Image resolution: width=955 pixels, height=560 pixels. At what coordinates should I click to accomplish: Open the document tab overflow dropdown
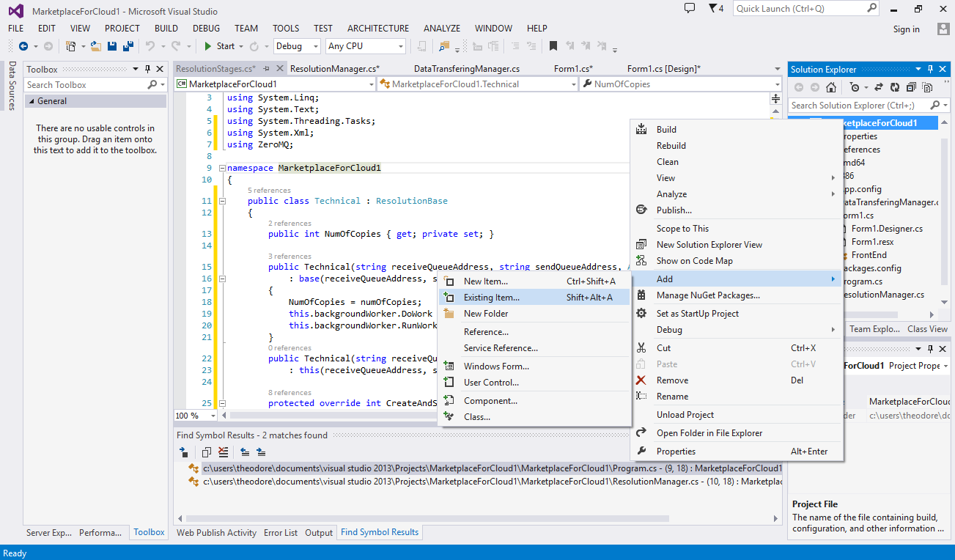[x=778, y=69]
